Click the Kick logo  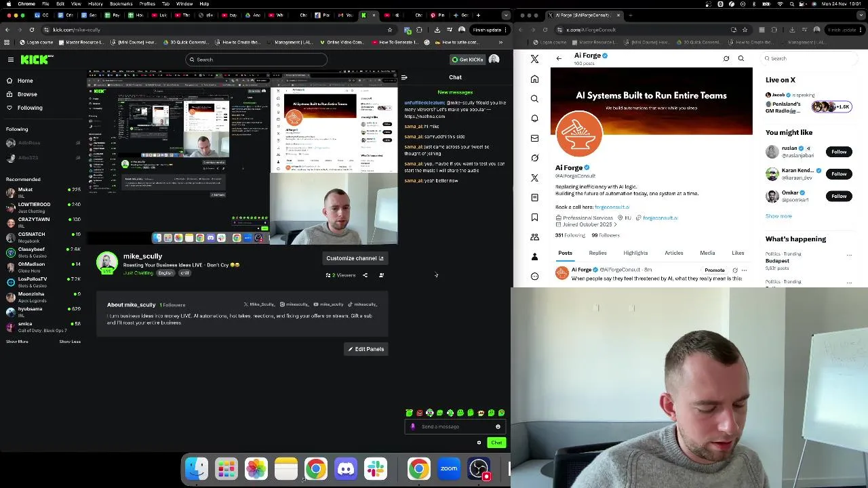[36, 60]
